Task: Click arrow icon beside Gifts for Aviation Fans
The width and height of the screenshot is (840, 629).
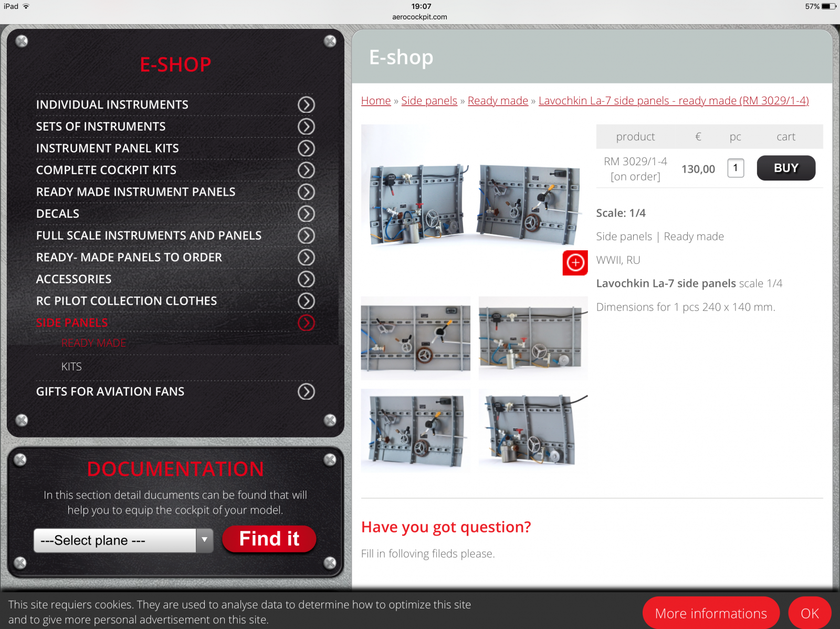Action: 306,391
